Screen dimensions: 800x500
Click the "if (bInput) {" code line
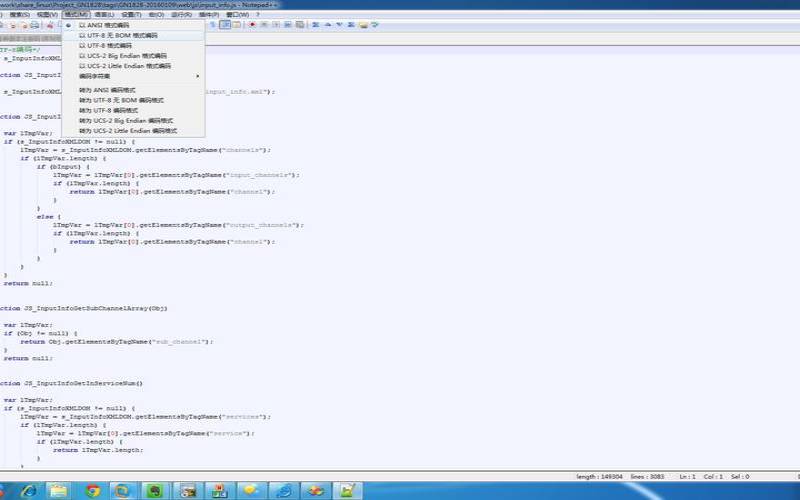coord(63,167)
